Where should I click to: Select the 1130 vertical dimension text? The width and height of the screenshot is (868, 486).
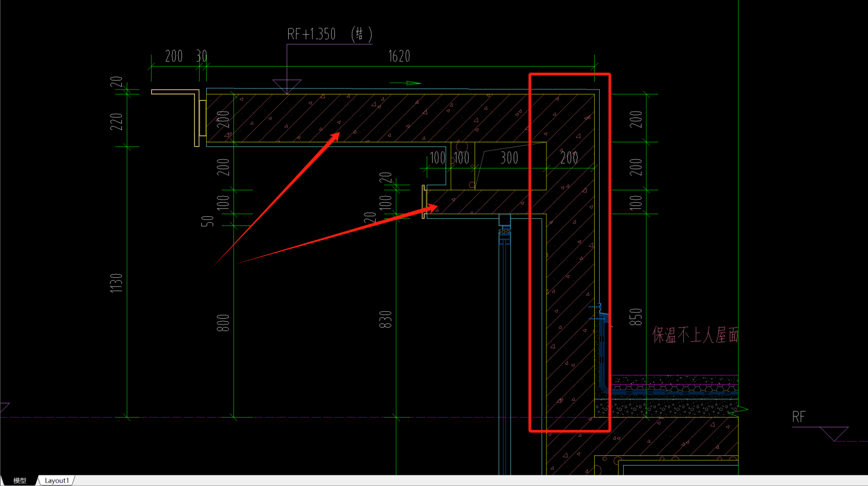click(x=116, y=283)
